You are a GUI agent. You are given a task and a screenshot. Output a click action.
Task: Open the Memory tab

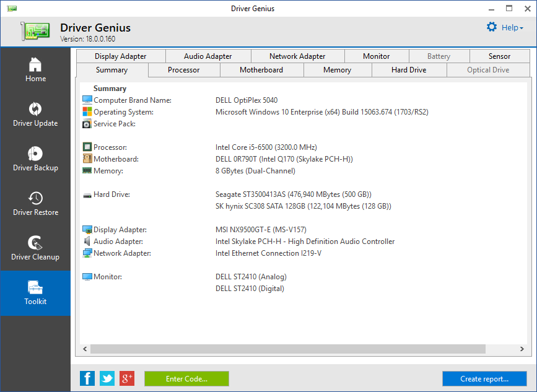pos(338,70)
